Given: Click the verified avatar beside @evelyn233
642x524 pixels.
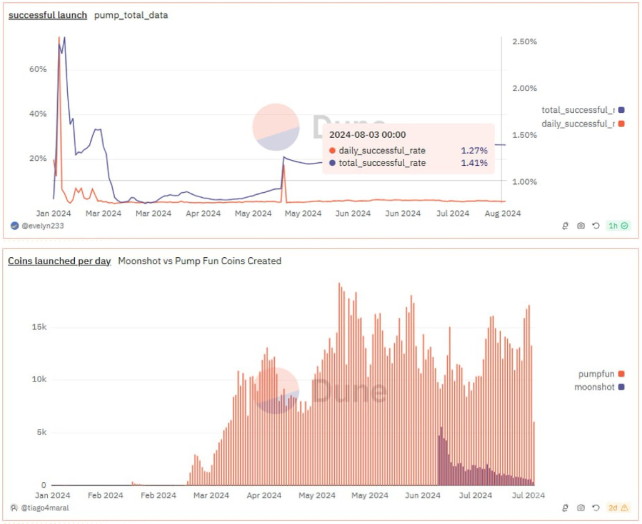Looking at the screenshot, I should coord(14,226).
